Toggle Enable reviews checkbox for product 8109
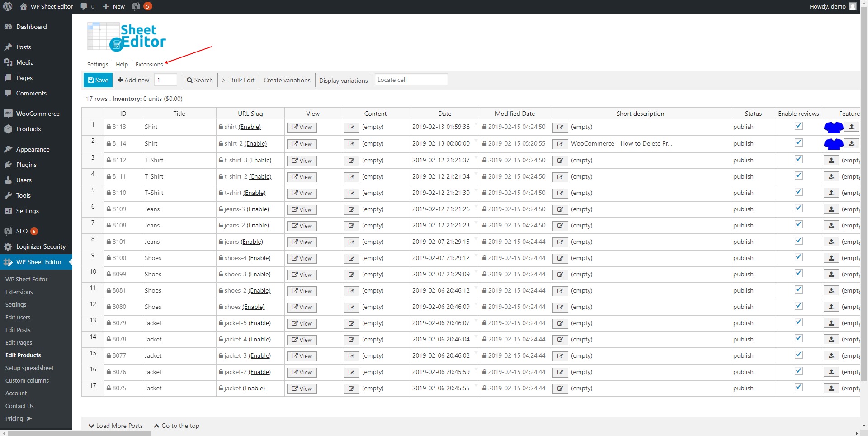Image resolution: width=868 pixels, height=436 pixels. pyautogui.click(x=799, y=209)
